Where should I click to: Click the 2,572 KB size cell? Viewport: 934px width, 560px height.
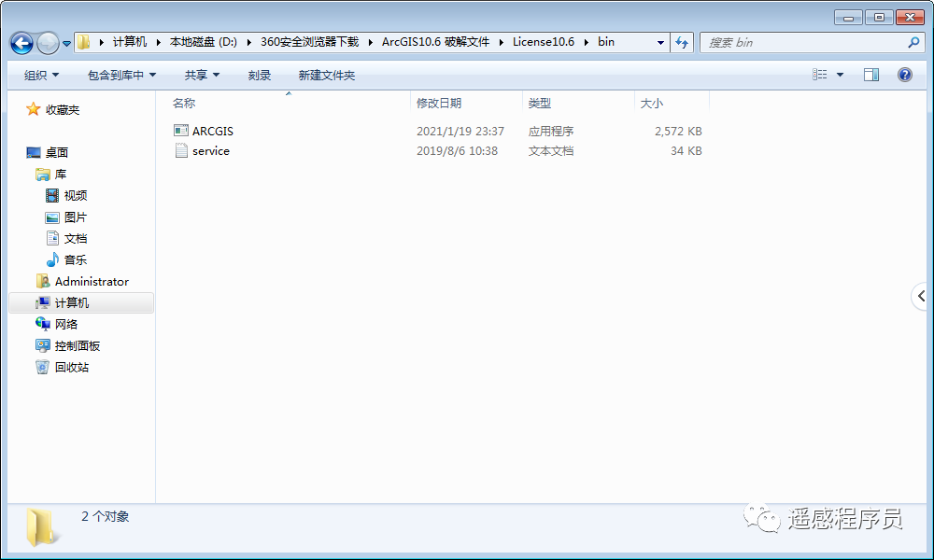point(678,131)
